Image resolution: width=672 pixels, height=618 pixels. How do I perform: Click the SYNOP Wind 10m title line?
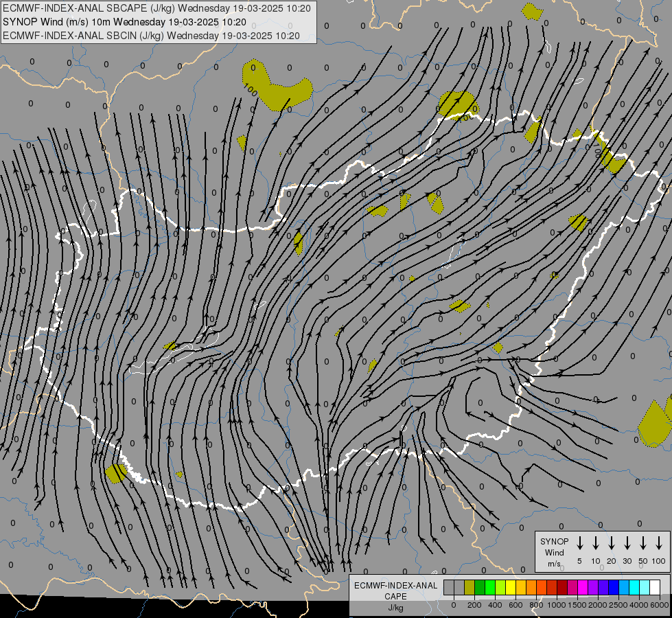pyautogui.click(x=125, y=22)
